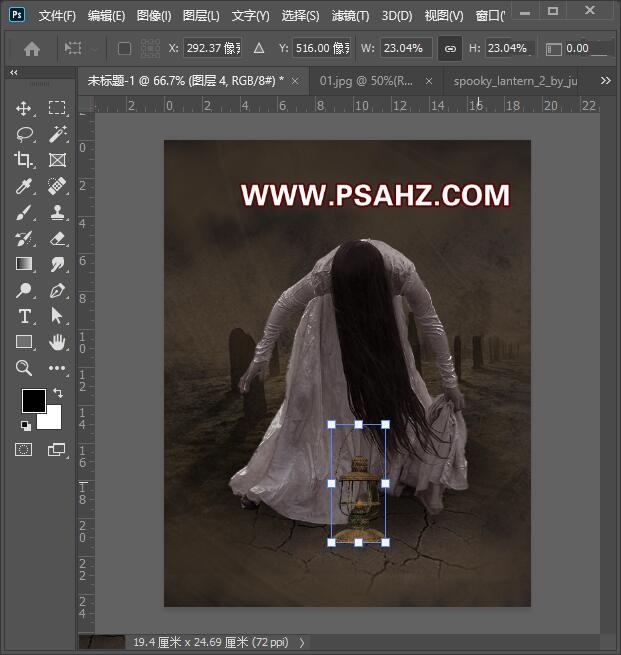Select the Rectangle shape tool
Image resolution: width=621 pixels, height=655 pixels.
24,342
